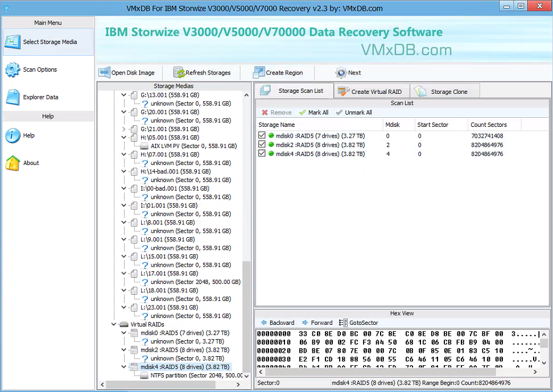Collapse the H:\14-bad.001 tree node

click(x=124, y=171)
